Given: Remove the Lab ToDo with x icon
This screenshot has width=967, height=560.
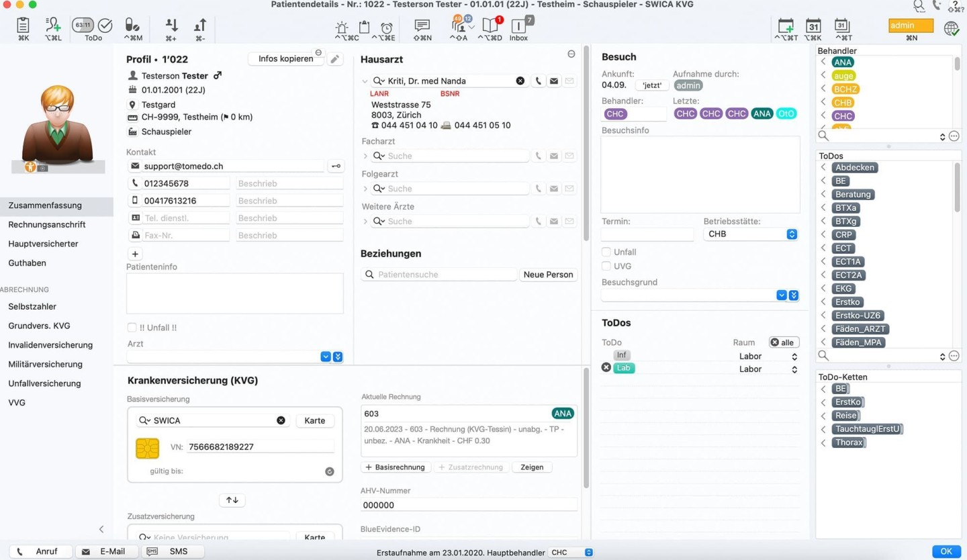Looking at the screenshot, I should click(x=606, y=368).
